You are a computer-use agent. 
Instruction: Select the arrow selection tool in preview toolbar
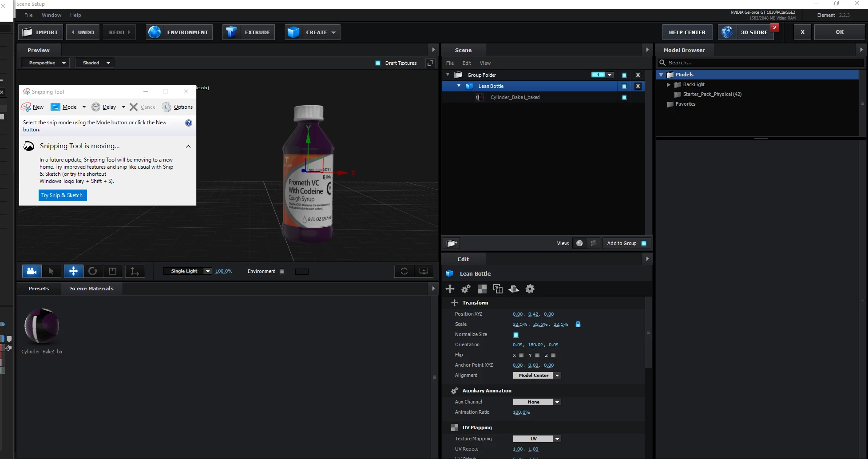pyautogui.click(x=51, y=271)
